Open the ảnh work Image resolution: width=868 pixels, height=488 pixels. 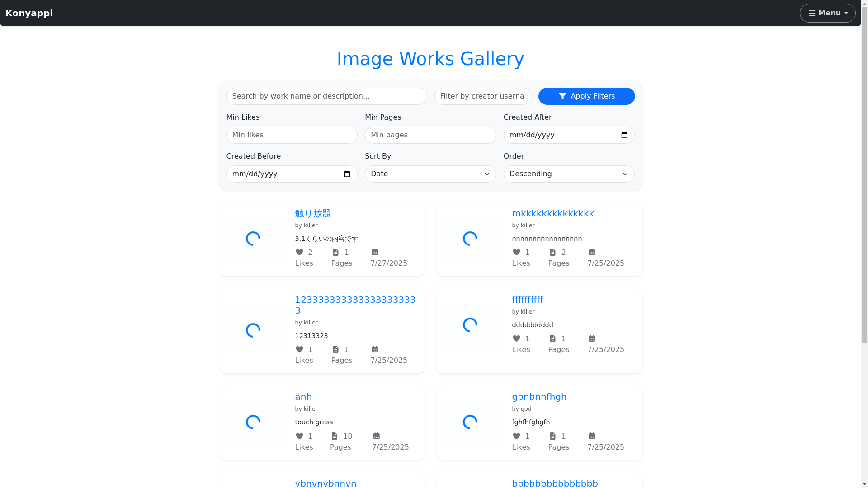click(303, 397)
